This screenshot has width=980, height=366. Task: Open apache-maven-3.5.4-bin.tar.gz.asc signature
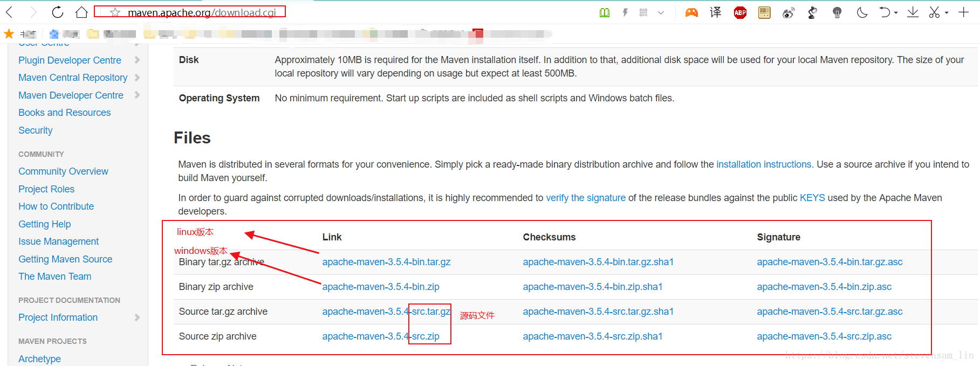(830, 262)
